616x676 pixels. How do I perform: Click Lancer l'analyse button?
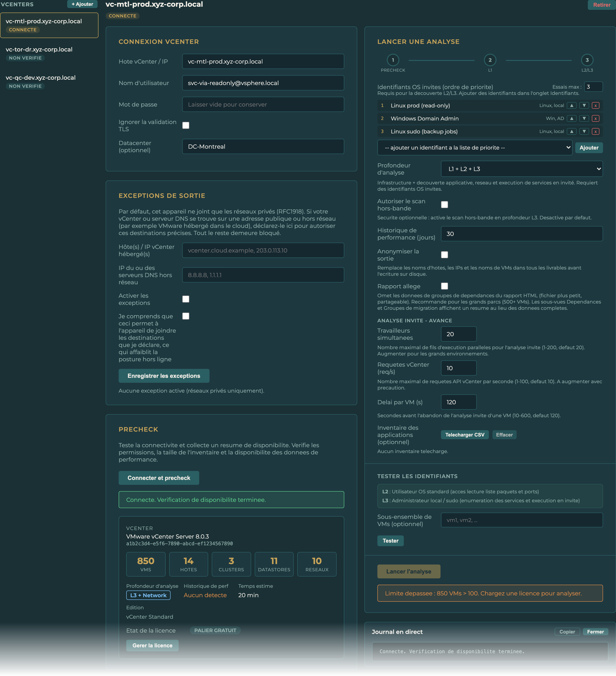[x=409, y=571]
